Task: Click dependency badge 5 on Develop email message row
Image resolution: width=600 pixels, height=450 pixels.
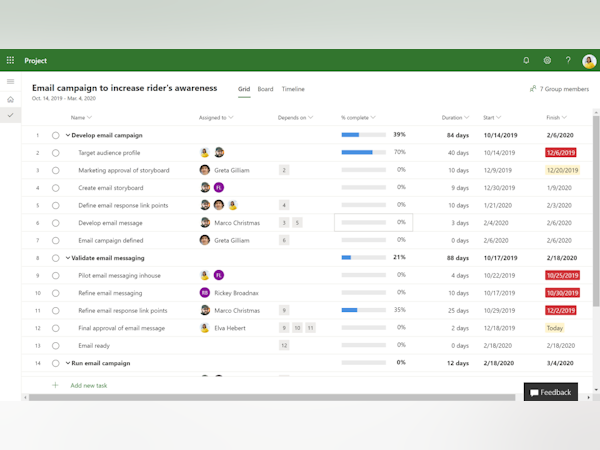Action: [x=297, y=223]
